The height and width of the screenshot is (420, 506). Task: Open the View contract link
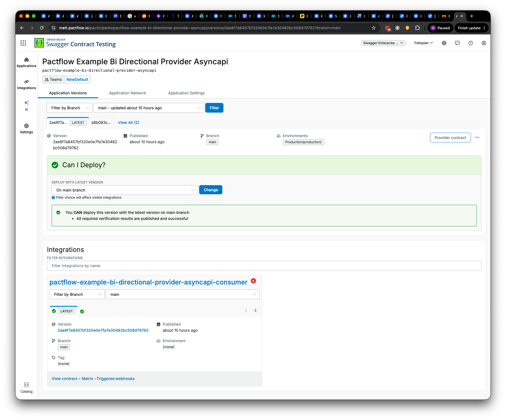(64, 379)
